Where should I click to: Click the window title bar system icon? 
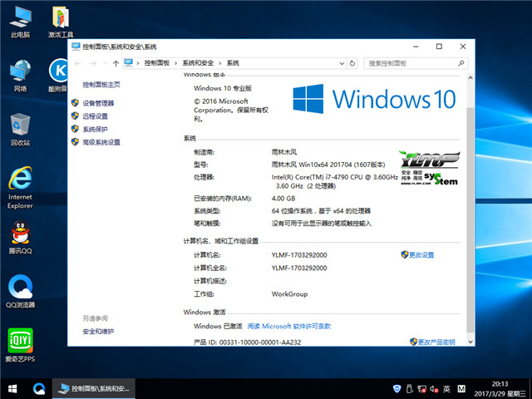[x=76, y=47]
